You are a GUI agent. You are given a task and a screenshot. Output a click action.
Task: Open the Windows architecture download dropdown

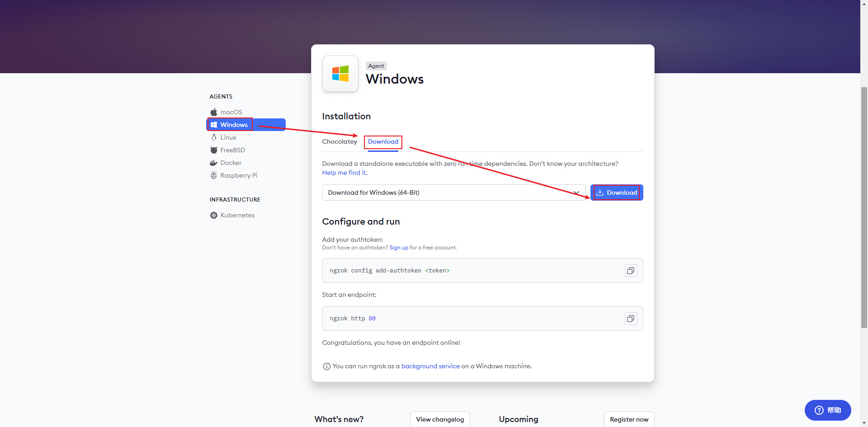(453, 192)
